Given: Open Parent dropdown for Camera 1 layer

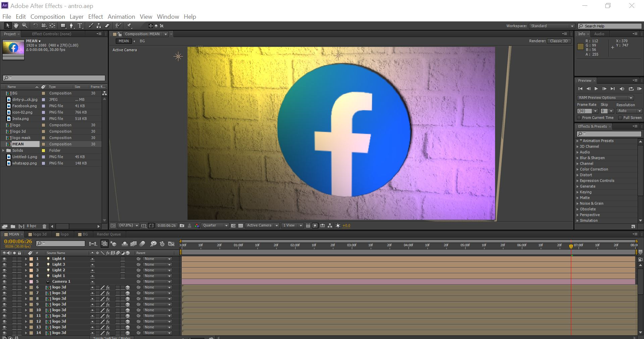Looking at the screenshot, I should [157, 282].
